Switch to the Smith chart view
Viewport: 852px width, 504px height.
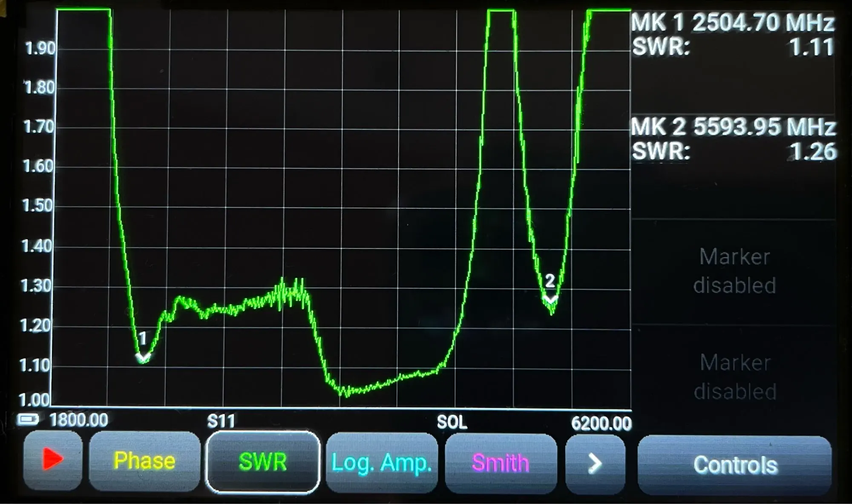click(x=501, y=463)
